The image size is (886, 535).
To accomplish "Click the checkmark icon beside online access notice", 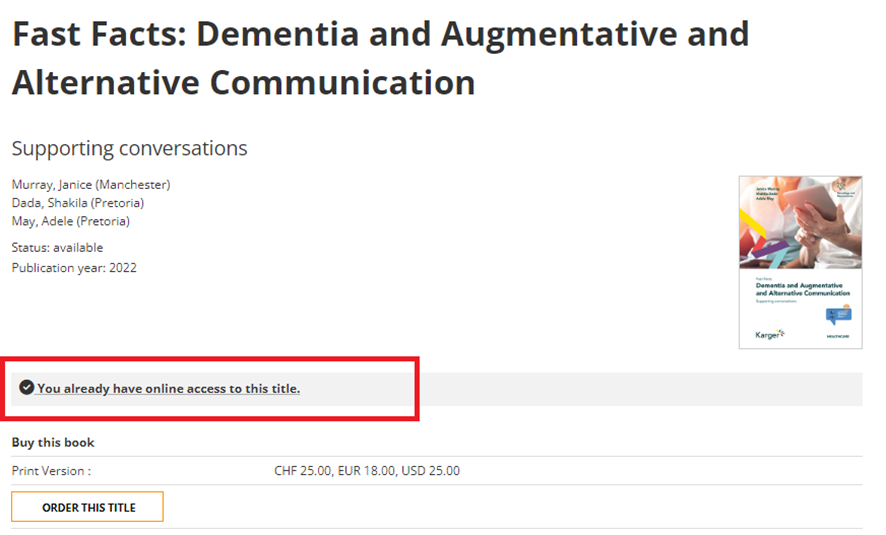I will (26, 387).
